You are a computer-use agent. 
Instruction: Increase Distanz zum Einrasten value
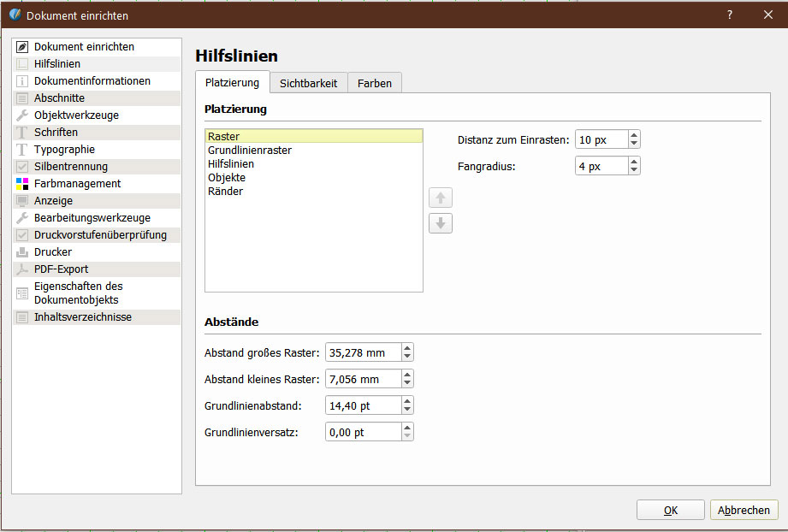click(x=633, y=135)
